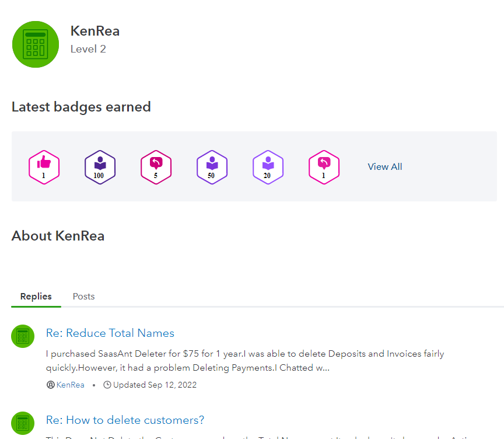Open the purple 50 reader badge
504x439 pixels.
212,167
